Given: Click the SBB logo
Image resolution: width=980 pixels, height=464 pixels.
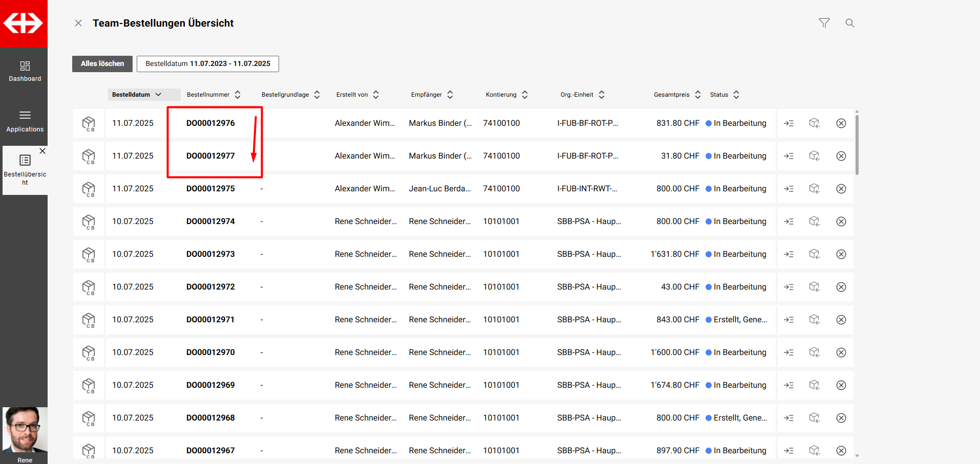Looking at the screenshot, I should pos(24,24).
